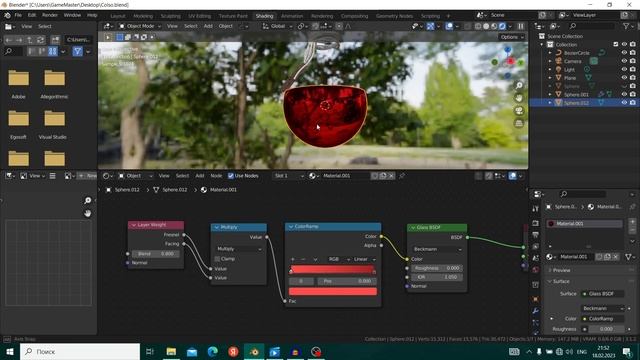Open File Explorer from taskbar

click(171, 351)
